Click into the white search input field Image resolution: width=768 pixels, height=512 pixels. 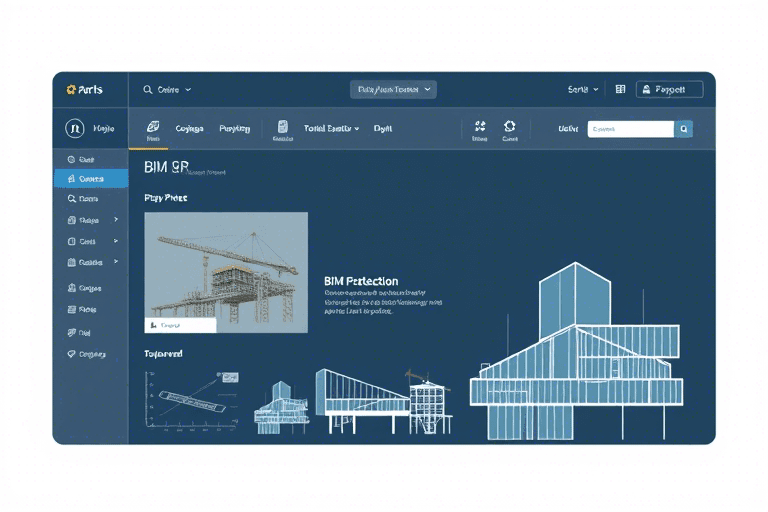(630, 129)
